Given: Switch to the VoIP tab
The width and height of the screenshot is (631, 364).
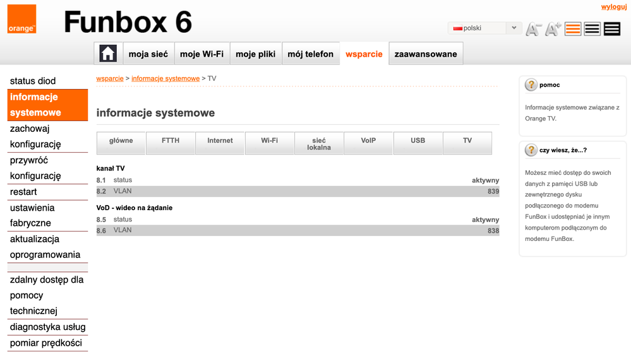Looking at the screenshot, I should point(368,141).
